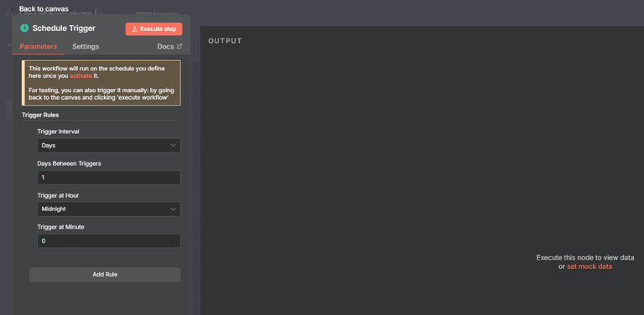Go back via Back to canvas
Screen dimensions: 644x315
point(44,8)
